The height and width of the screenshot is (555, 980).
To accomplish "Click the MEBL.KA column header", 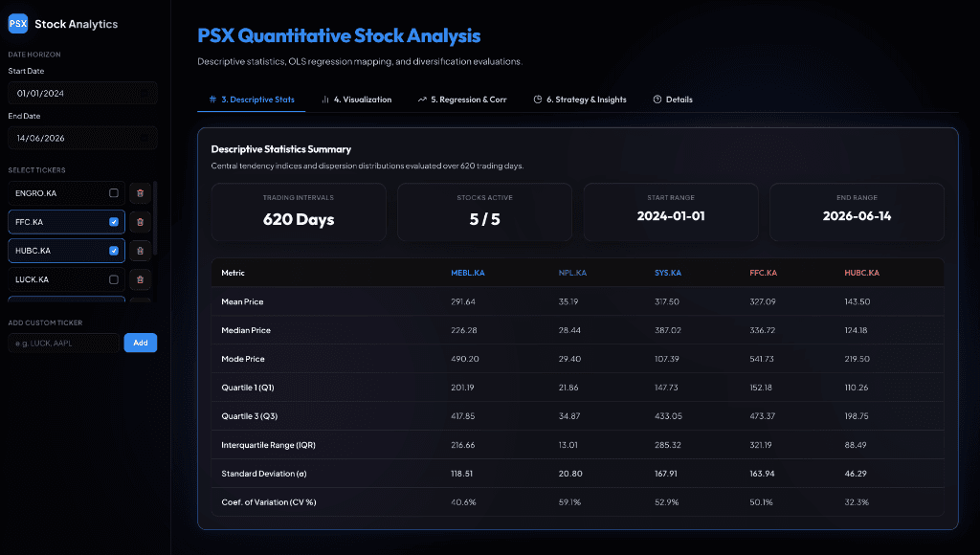I will [467, 273].
